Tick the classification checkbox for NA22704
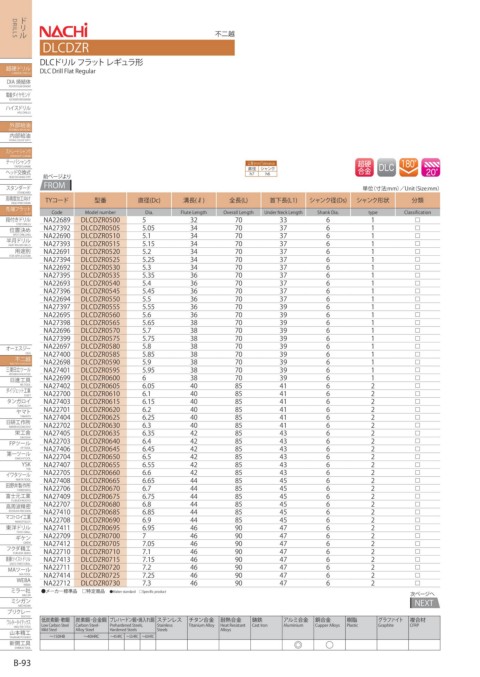The height and width of the screenshot is (677, 480). (417, 457)
